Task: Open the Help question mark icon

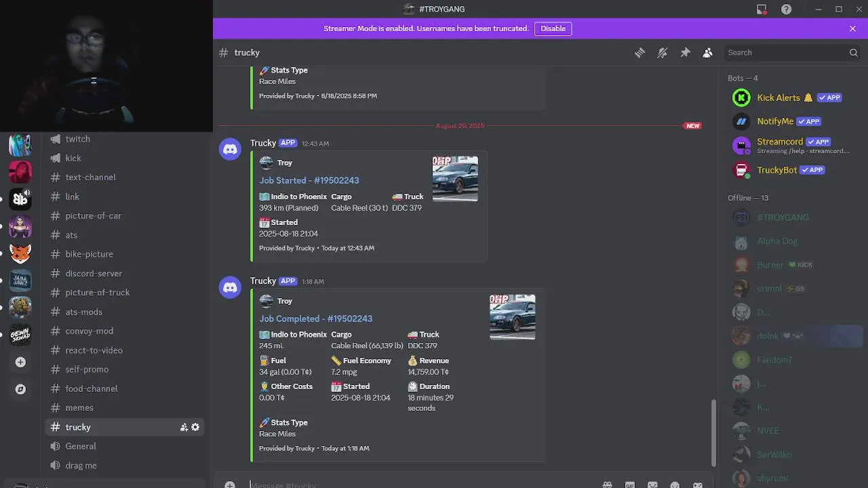Action: 786,9
